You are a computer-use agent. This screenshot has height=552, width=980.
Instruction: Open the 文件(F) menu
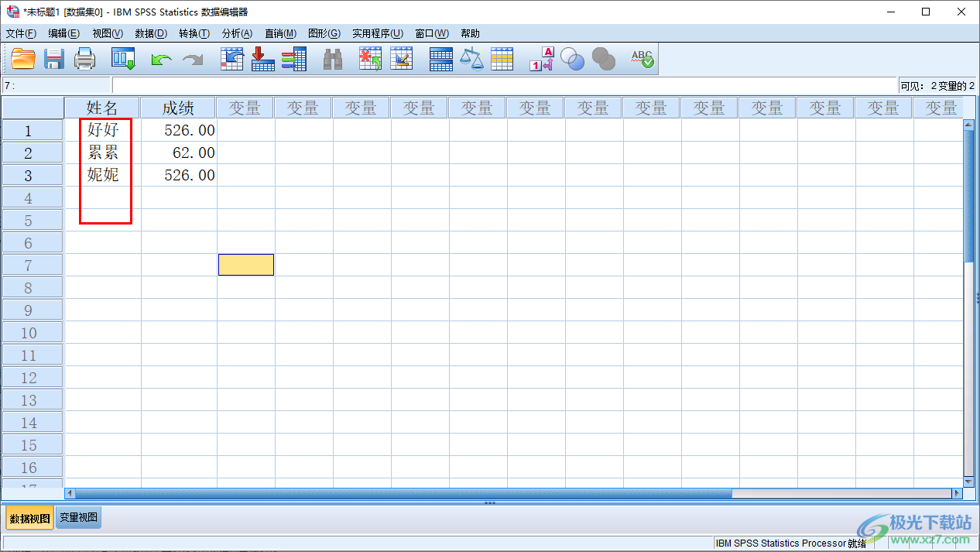pos(21,33)
